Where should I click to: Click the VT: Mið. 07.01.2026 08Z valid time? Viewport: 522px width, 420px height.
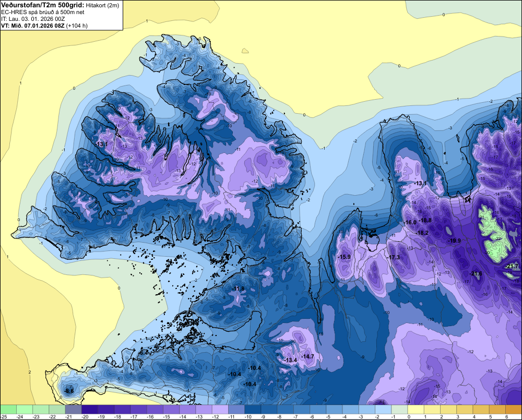click(33, 26)
